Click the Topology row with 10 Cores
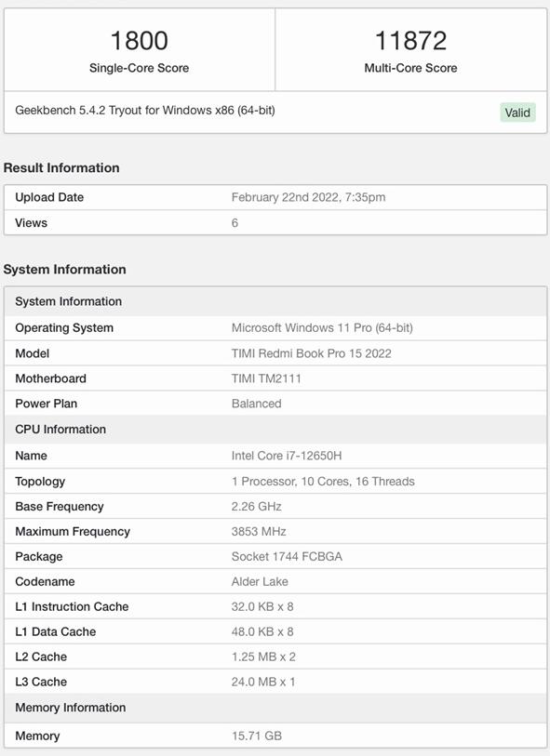This screenshot has height=756, width=550. tap(275, 481)
